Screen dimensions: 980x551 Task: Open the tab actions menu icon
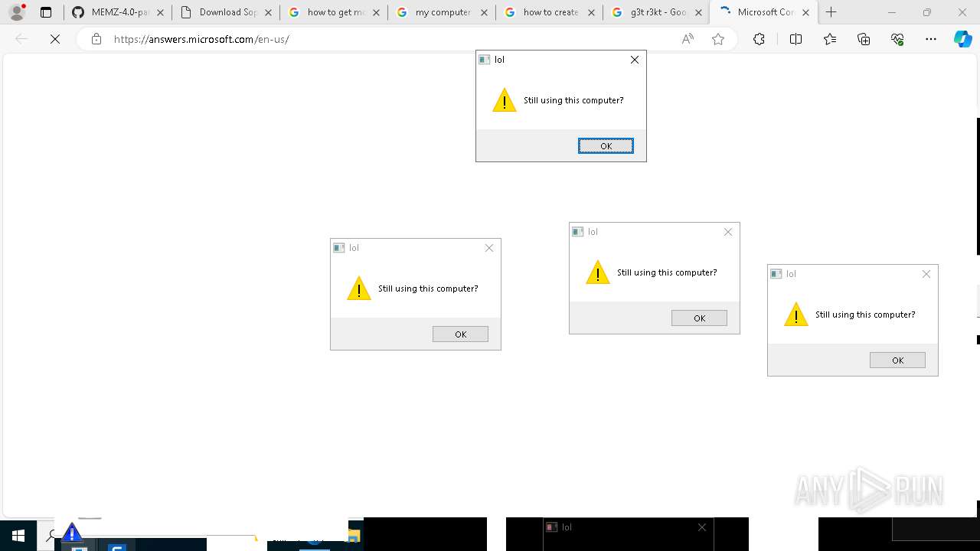click(46, 12)
